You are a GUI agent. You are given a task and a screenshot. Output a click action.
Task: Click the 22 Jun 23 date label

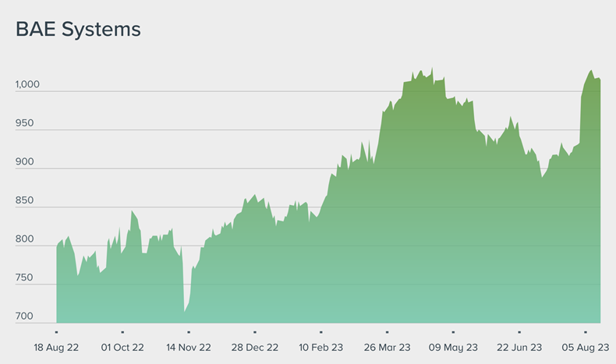519,348
